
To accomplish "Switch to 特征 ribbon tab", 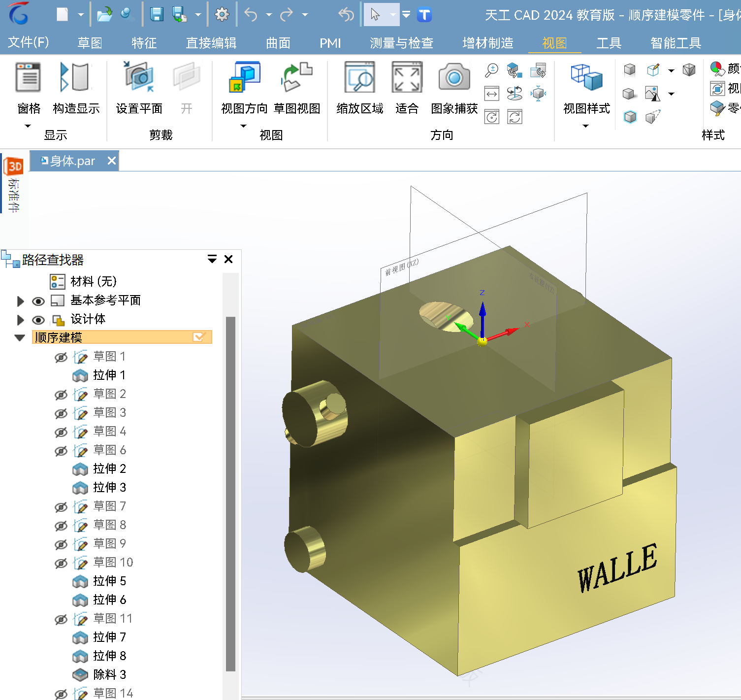I will 144,43.
